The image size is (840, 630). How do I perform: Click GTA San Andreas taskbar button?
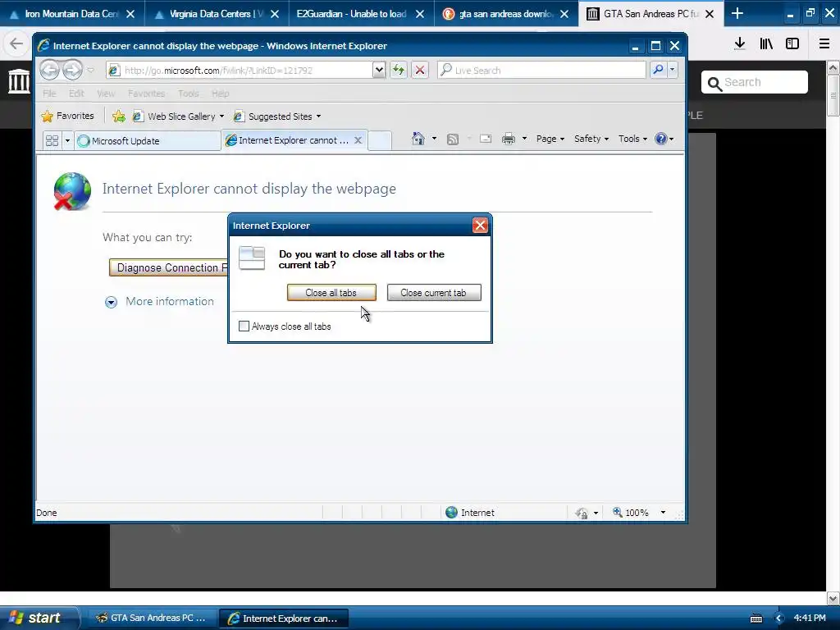(x=151, y=618)
